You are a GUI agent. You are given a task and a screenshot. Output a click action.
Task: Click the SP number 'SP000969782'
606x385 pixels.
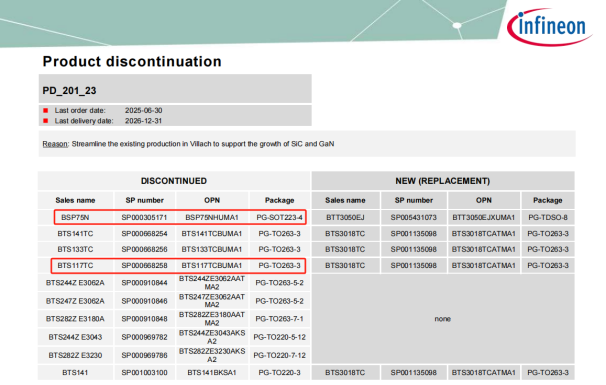(145, 337)
